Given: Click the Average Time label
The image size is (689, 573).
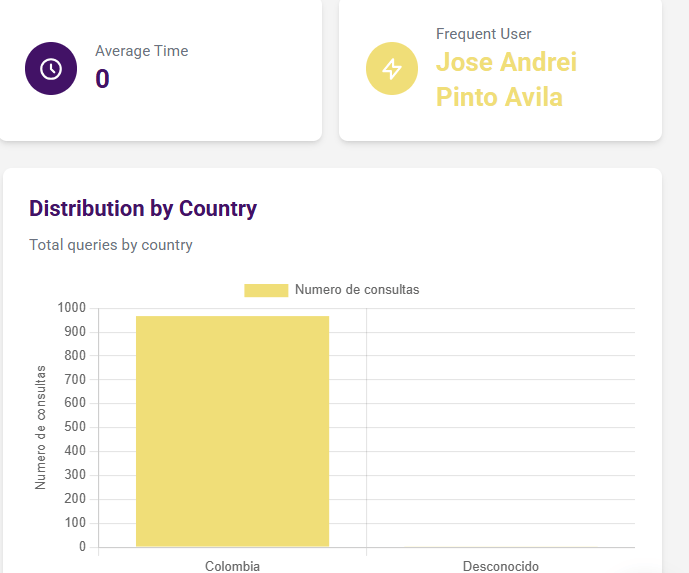Looking at the screenshot, I should (141, 51).
